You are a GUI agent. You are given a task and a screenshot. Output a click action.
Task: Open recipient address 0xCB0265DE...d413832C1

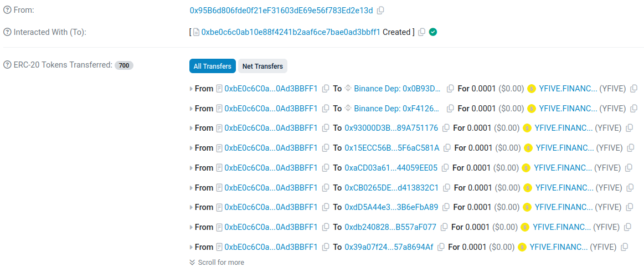pos(391,188)
